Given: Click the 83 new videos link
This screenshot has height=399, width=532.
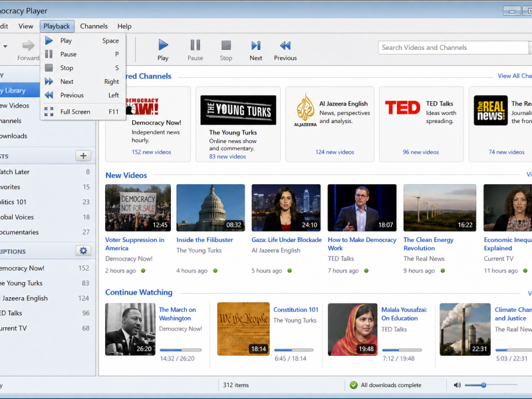Looking at the screenshot, I should (227, 156).
